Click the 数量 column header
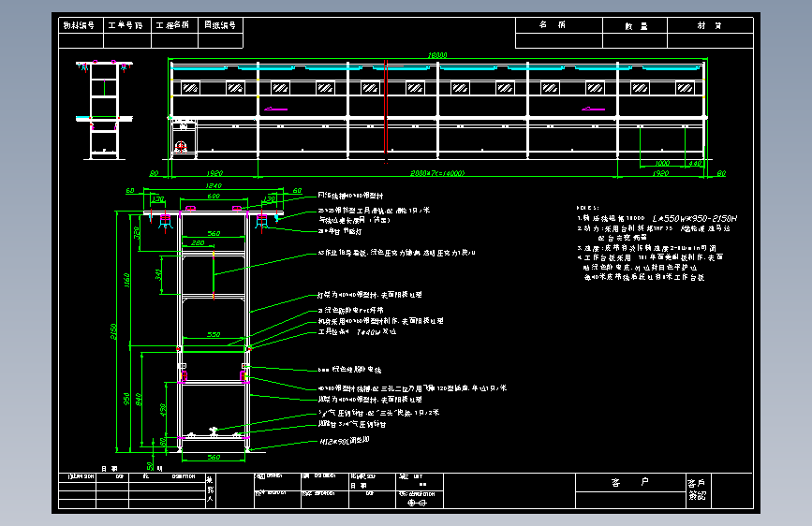 tap(635, 25)
